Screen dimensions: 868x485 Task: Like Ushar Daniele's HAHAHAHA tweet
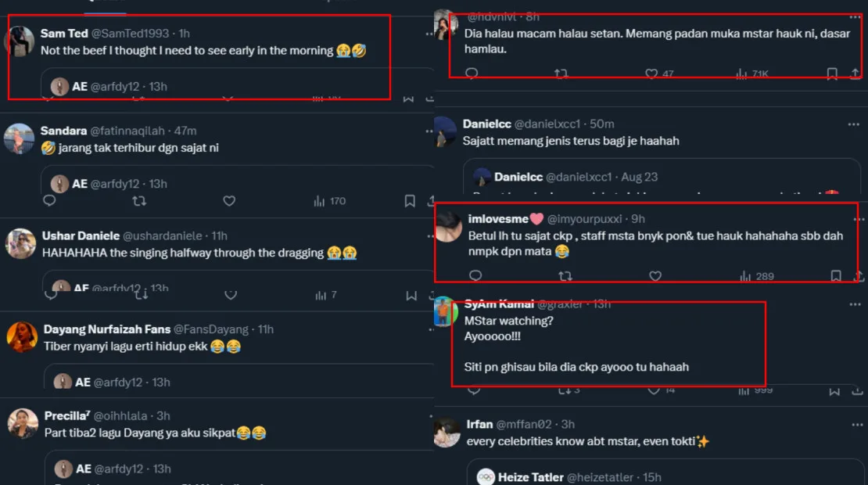tap(231, 295)
